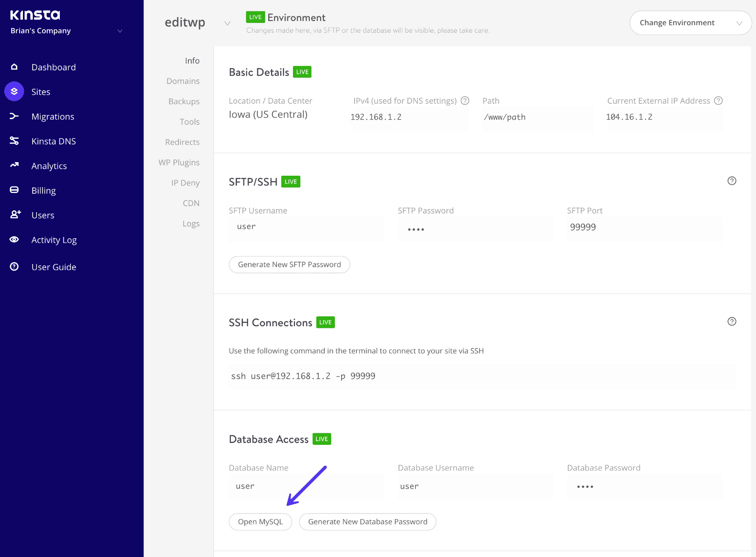
Task: Open the Analytics section
Action: point(14,165)
